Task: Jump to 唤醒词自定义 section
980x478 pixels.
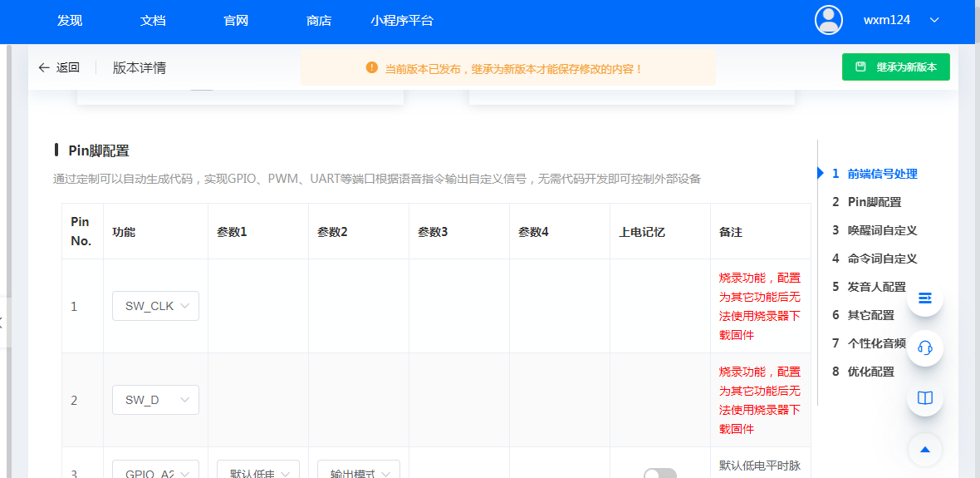Action: coord(882,230)
